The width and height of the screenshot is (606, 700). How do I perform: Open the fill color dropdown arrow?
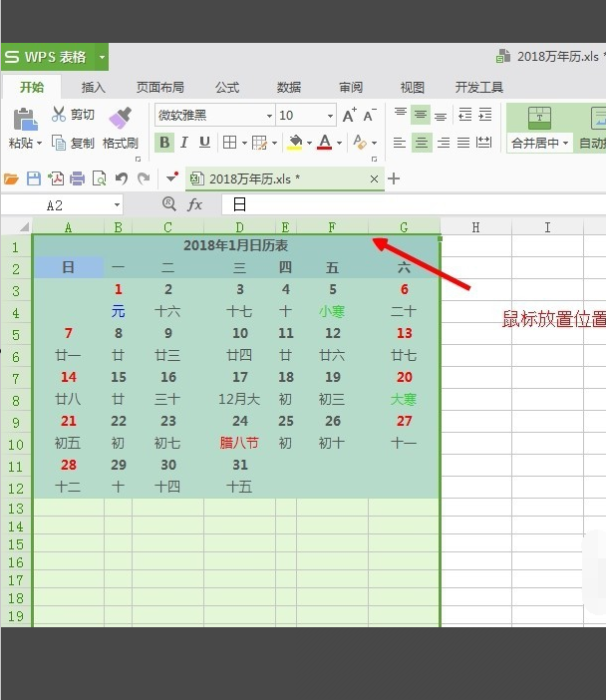[309, 144]
